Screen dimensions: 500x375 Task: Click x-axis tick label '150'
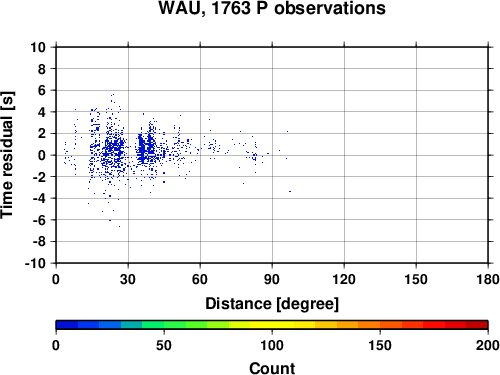click(416, 279)
